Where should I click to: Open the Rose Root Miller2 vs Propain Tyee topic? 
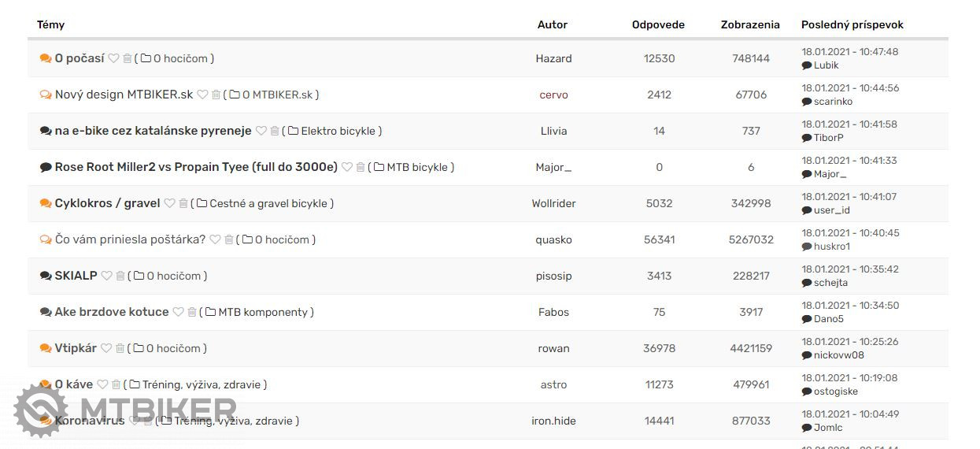(196, 167)
